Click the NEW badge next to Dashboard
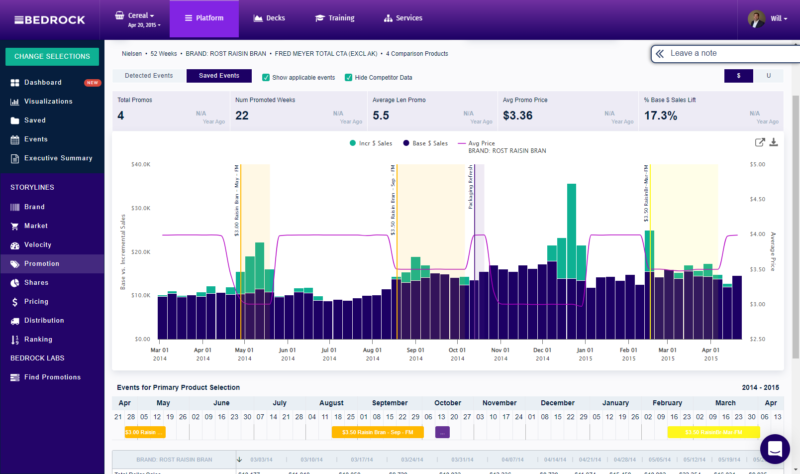The image size is (800, 474). pyautogui.click(x=92, y=83)
